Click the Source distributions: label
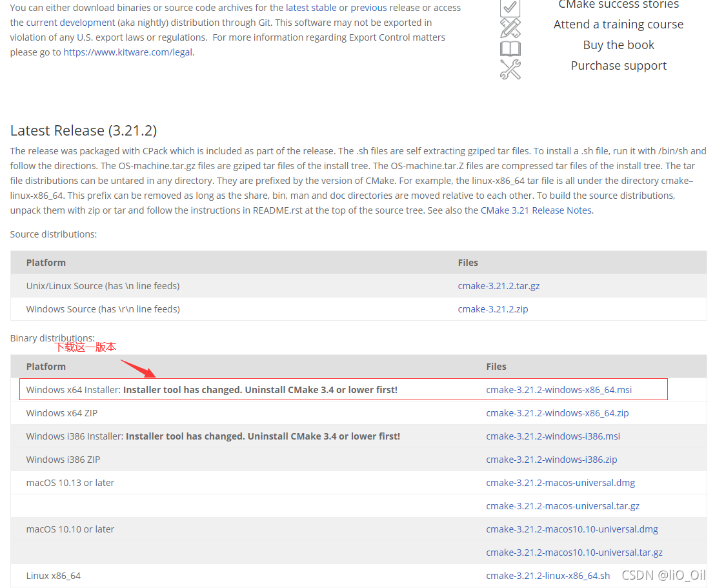The image size is (715, 588). click(x=54, y=234)
